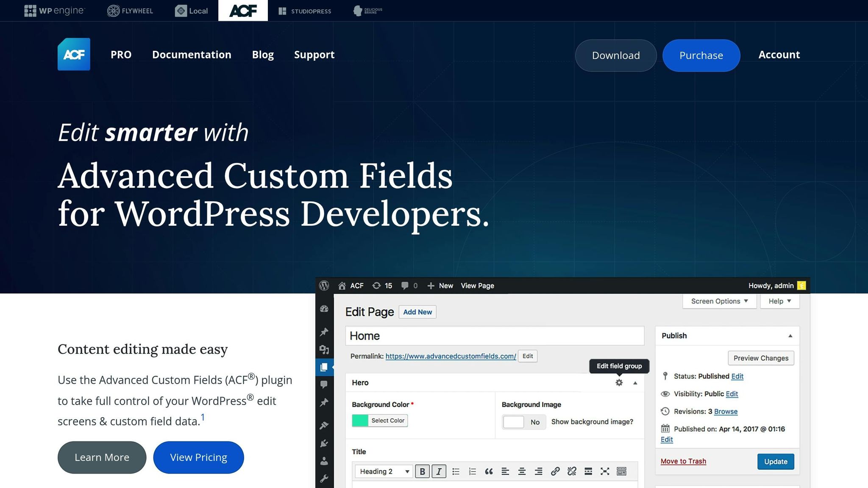Open the PRO menu item
This screenshot has width=868, height=488.
click(x=121, y=55)
